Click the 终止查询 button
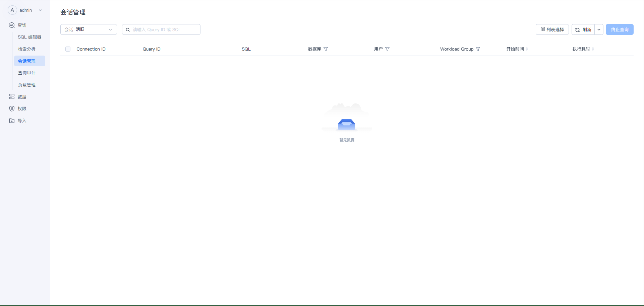The height and width of the screenshot is (306, 644). click(x=619, y=29)
